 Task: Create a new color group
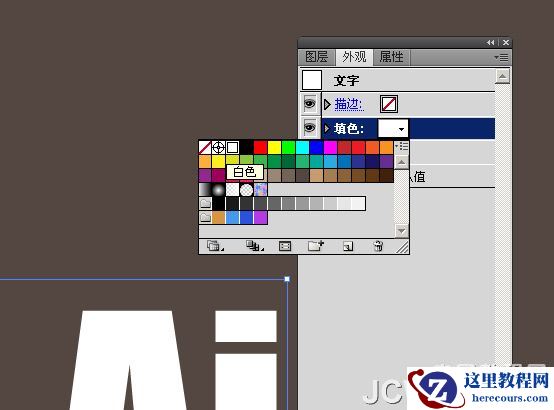(x=316, y=246)
